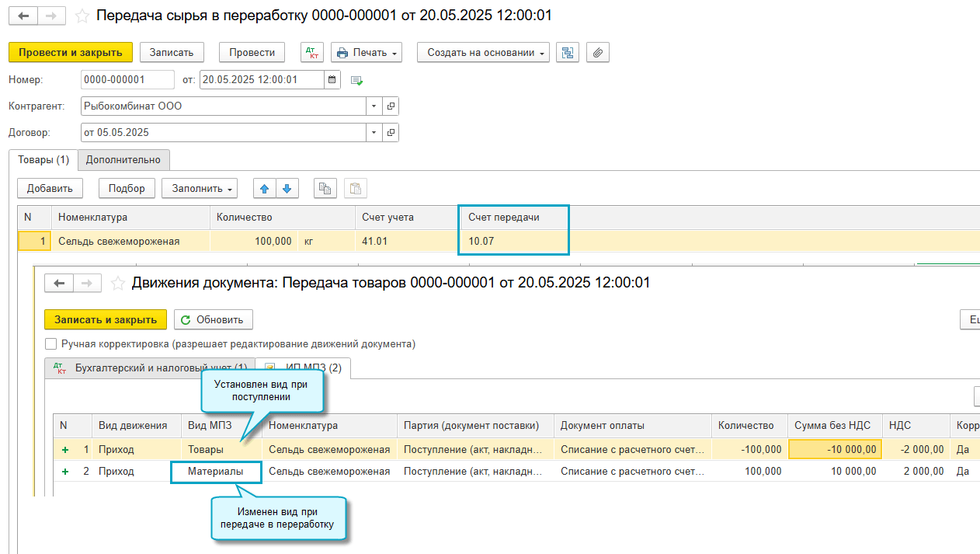Image resolution: width=980 pixels, height=554 pixels.
Task: Open Создать на основании dropdown
Action: [x=483, y=53]
